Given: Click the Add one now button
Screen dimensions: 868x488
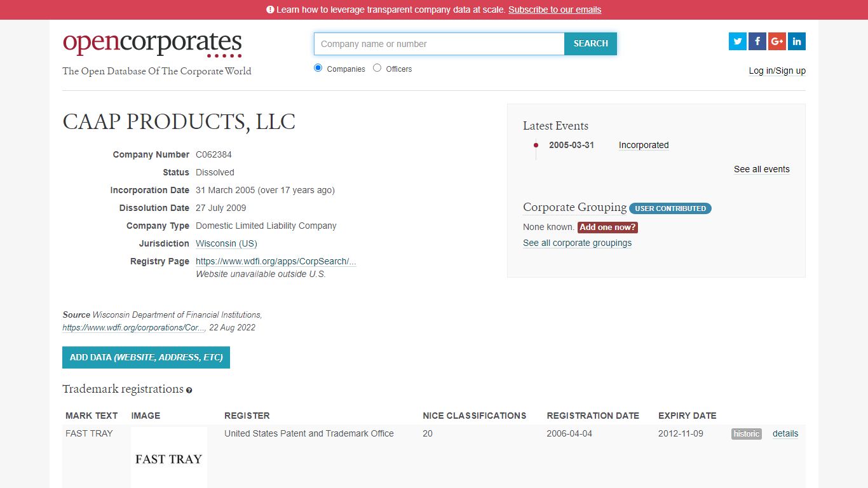Looking at the screenshot, I should pyautogui.click(x=607, y=227).
